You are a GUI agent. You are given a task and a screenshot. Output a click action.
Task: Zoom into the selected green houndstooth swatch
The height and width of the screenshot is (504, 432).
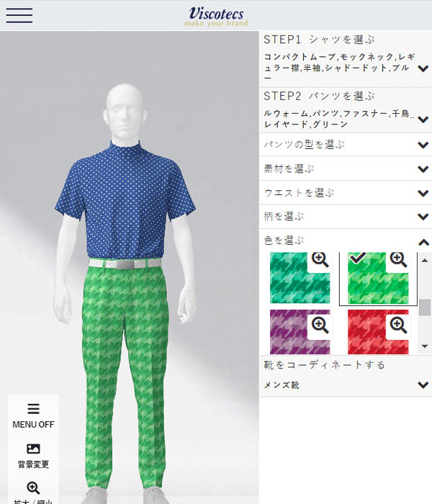tap(398, 261)
